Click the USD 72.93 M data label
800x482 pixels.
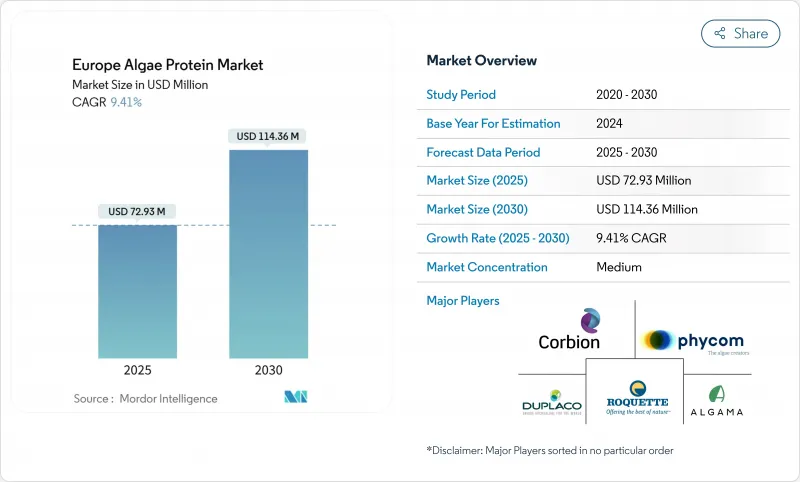137,211
